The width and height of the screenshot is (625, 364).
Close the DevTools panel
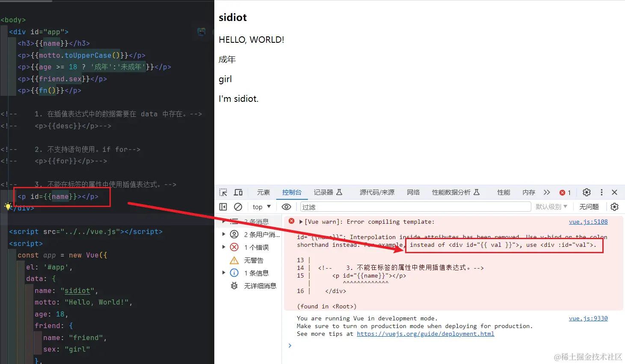tap(615, 192)
